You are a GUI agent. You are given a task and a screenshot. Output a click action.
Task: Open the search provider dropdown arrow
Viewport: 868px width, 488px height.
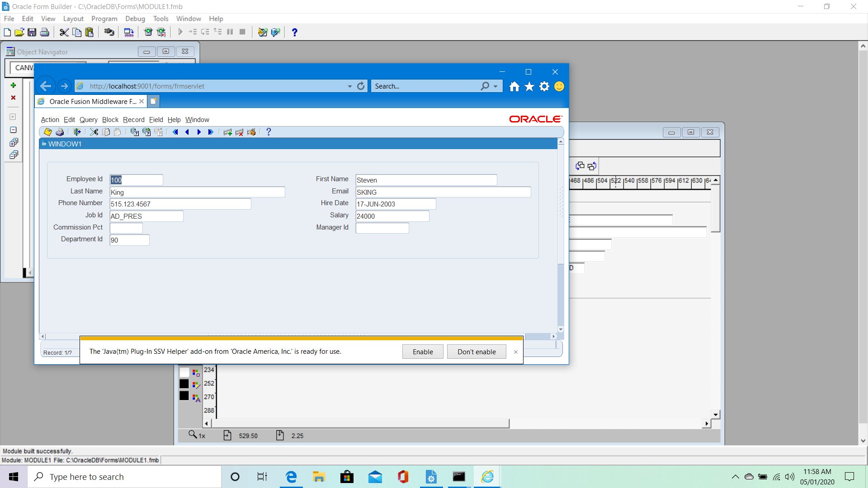tap(495, 86)
